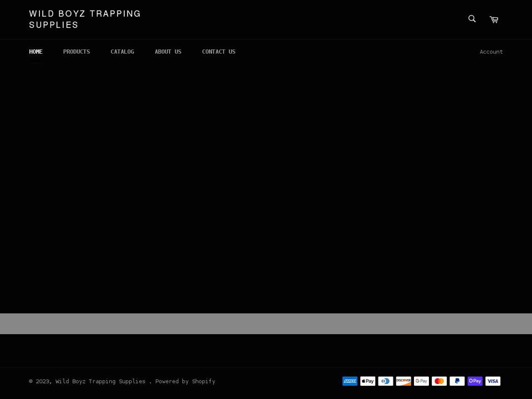Open the Account link
532x399 pixels.
point(491,52)
